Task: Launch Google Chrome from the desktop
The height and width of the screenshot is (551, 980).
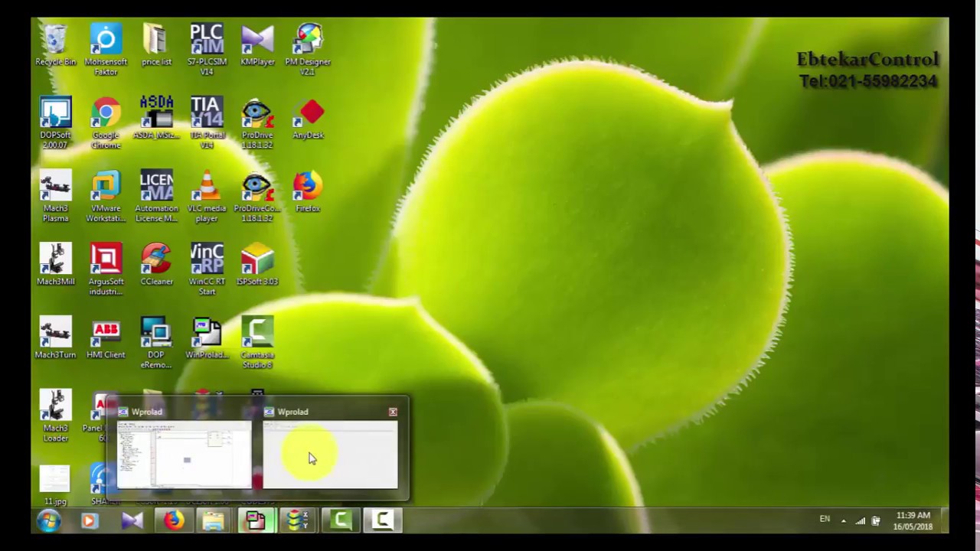Action: 106,123
